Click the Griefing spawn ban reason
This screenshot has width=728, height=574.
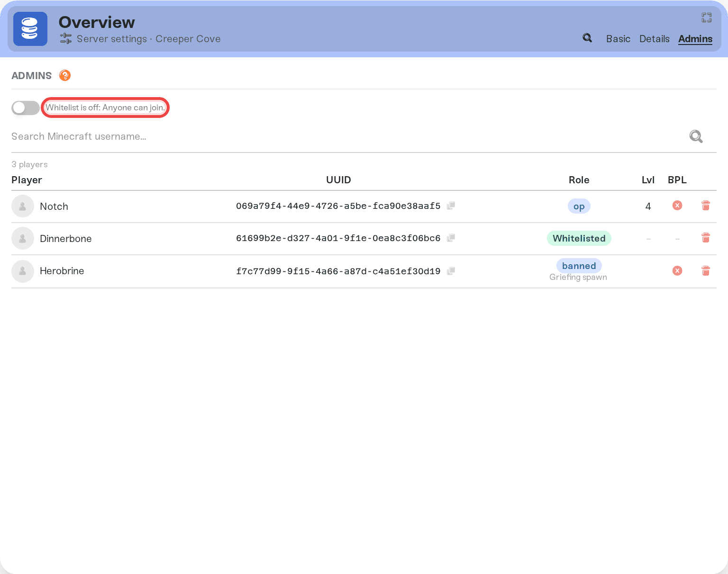tap(578, 277)
